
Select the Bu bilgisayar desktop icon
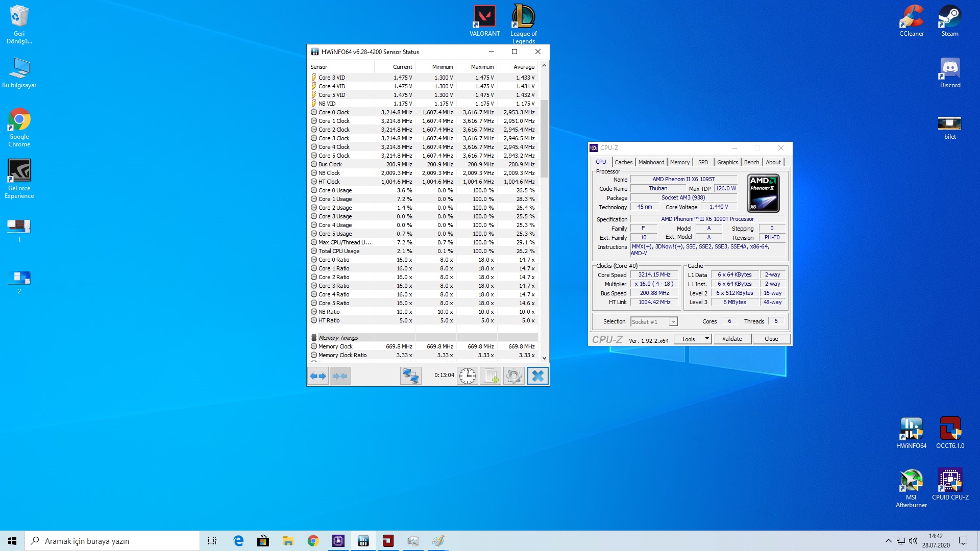tap(19, 73)
